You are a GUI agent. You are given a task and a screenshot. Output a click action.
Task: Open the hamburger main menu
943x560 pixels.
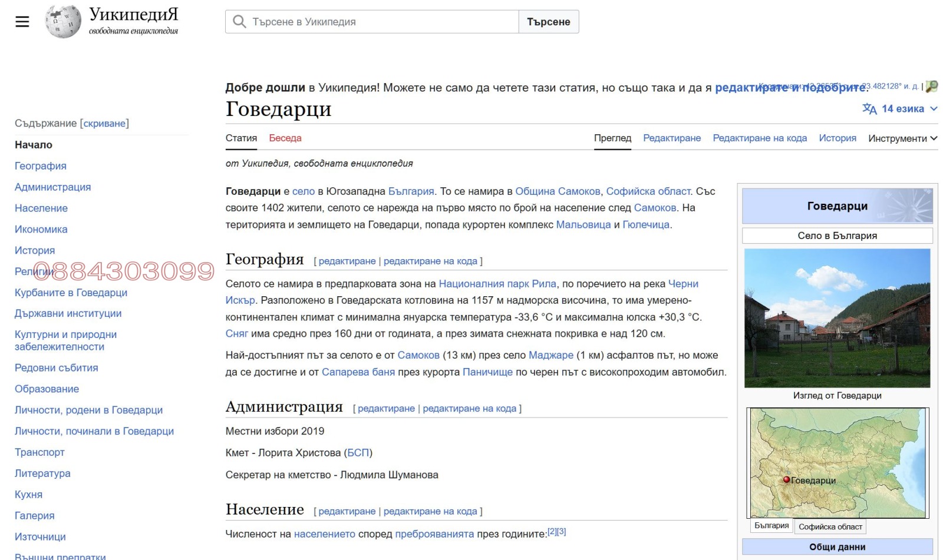pyautogui.click(x=22, y=22)
